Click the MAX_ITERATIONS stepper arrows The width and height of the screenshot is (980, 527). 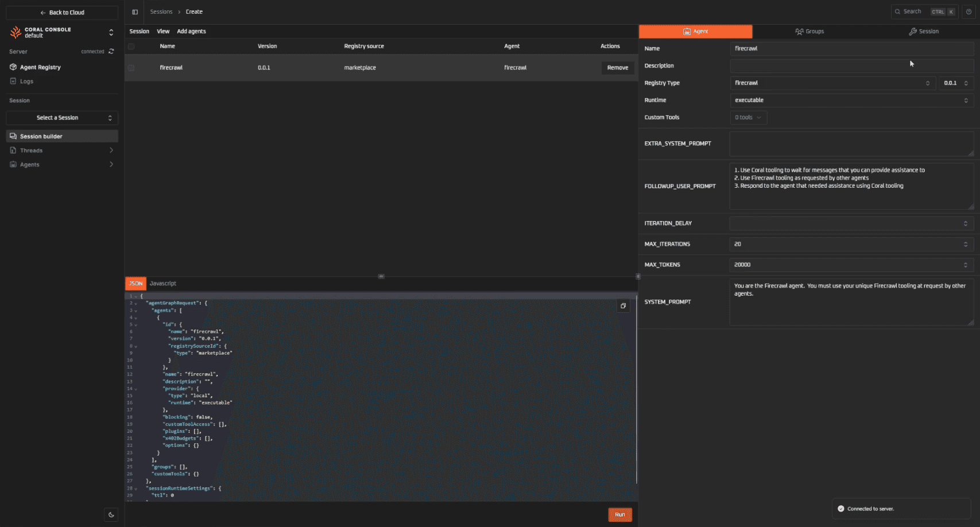pyautogui.click(x=966, y=244)
